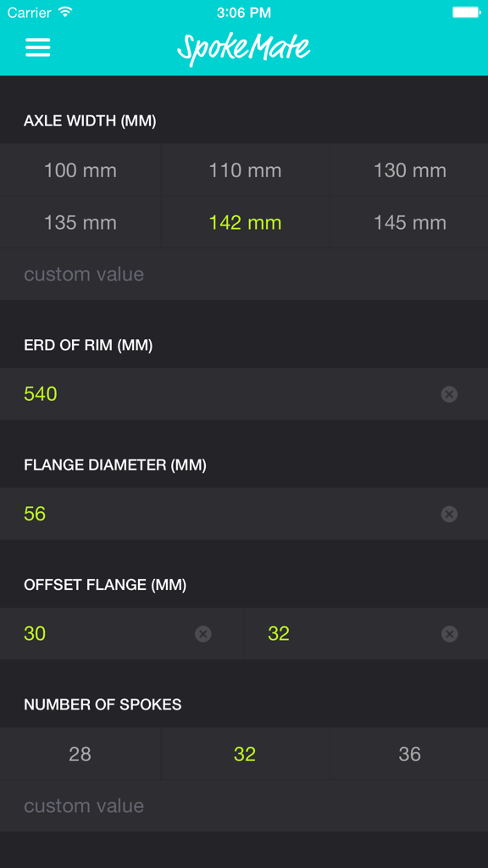Tap the Carrier label
Viewport: 488px width, 868px height.
click(27, 13)
